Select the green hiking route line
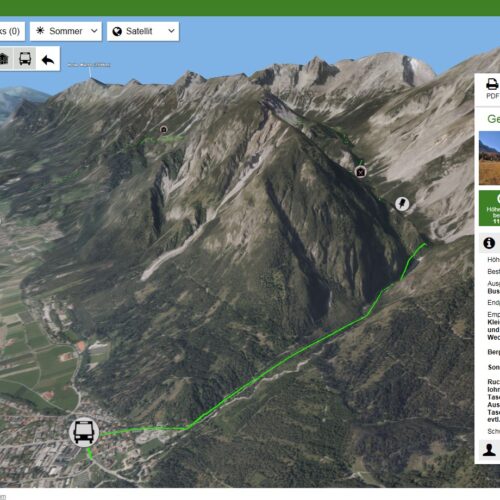 (x=277, y=365)
